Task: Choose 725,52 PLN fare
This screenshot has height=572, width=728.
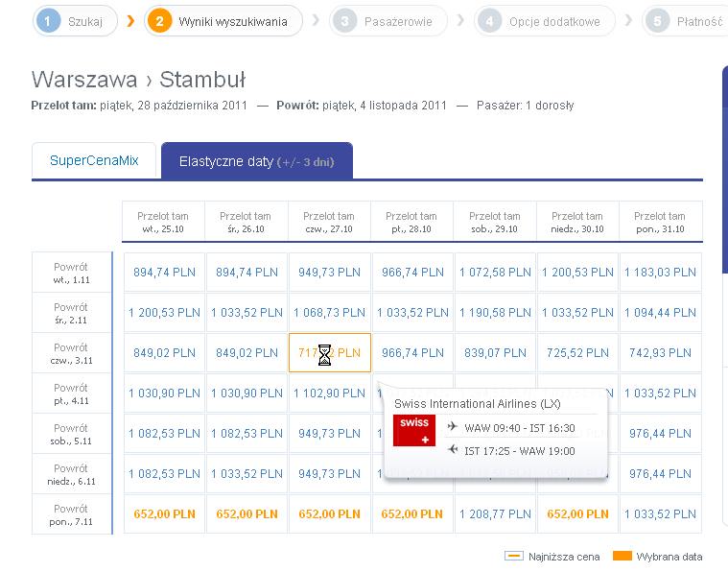Action: click(577, 352)
